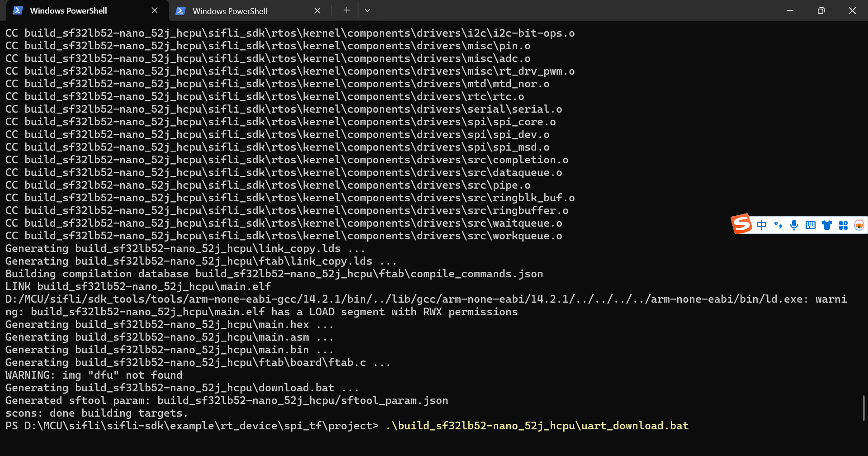The image size is (868, 456).
Task: Close the first PowerShell tab
Action: tap(155, 10)
